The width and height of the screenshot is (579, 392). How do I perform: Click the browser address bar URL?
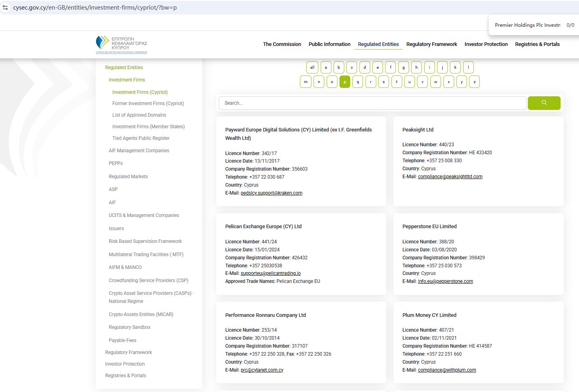coord(95,8)
